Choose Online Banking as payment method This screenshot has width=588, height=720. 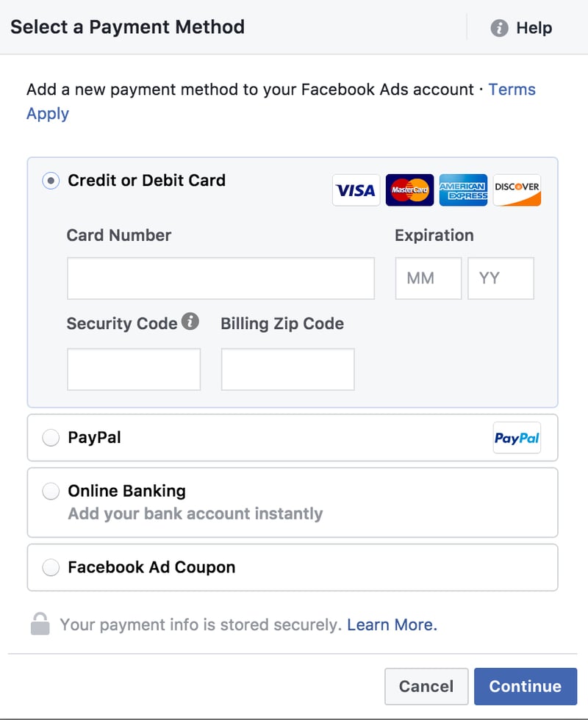tap(50, 491)
